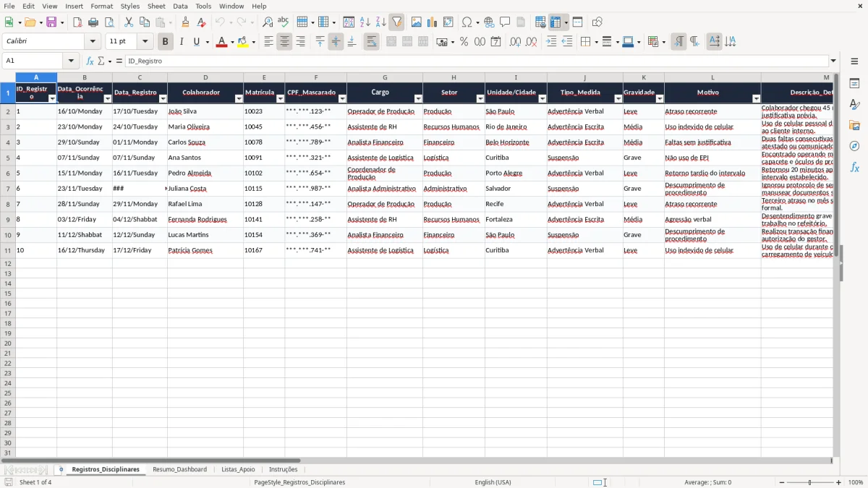
Task: Open the Tools menu
Action: click(203, 6)
